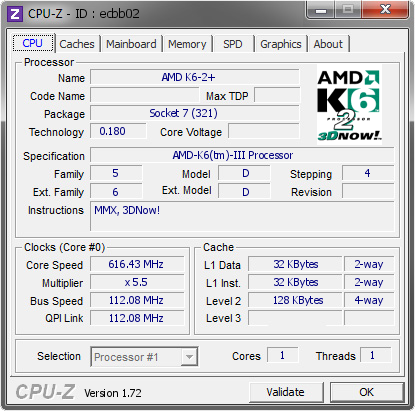
Task: Click the L1 Inst. 32 KBytes value
Action: [295, 282]
